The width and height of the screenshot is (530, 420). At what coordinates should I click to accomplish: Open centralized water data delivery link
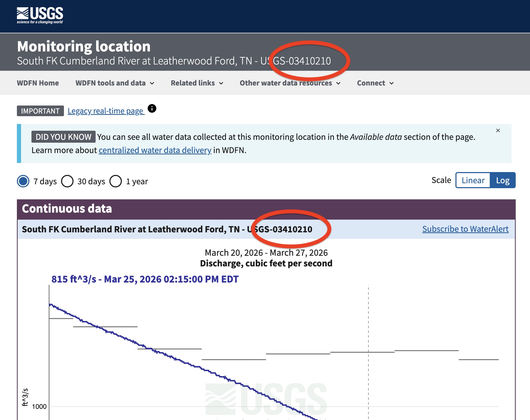[155, 150]
